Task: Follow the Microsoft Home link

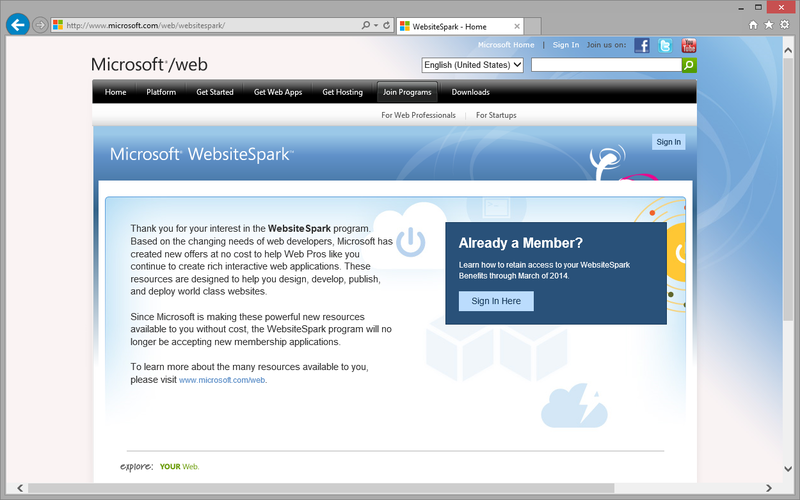Action: point(506,45)
